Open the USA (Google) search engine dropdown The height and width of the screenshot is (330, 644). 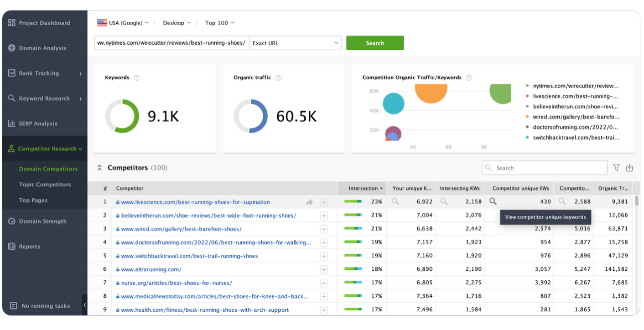[123, 23]
